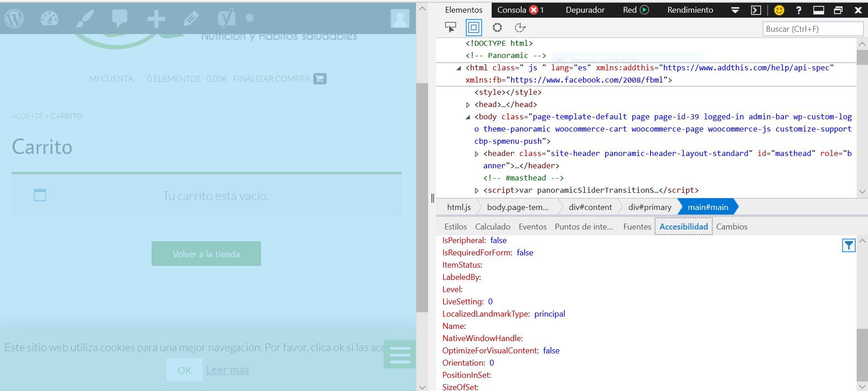The image size is (868, 391).
Task: Send feedback with the smiley icon
Action: [779, 10]
